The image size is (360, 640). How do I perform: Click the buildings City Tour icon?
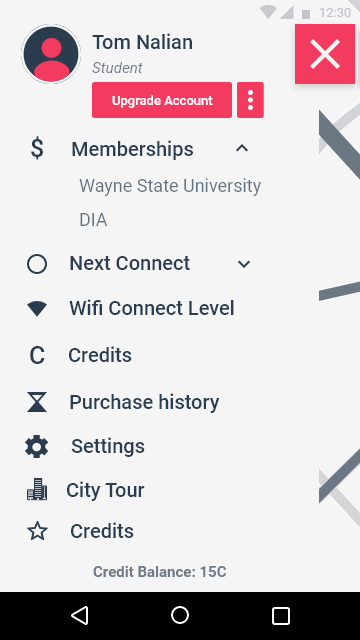click(37, 489)
